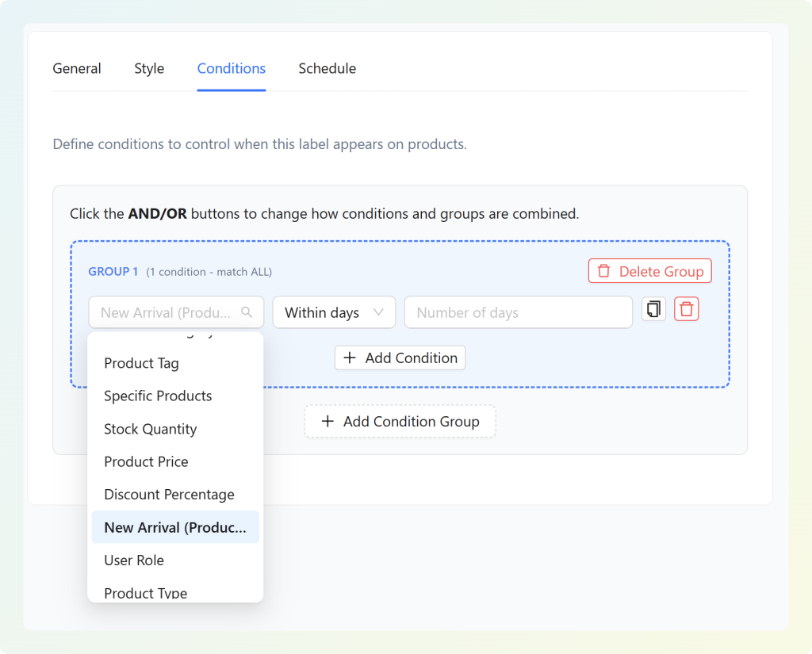Click the chevron next to Within days
This screenshot has height=654, width=812.
coord(379,312)
